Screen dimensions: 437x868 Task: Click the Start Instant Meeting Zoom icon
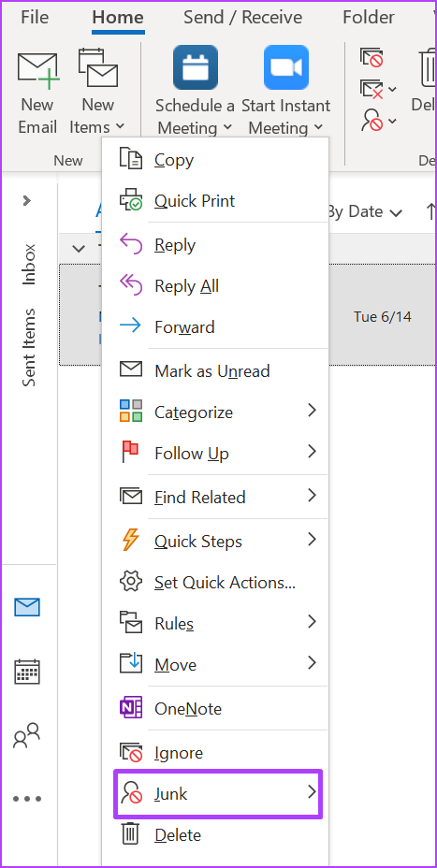pyautogui.click(x=285, y=67)
